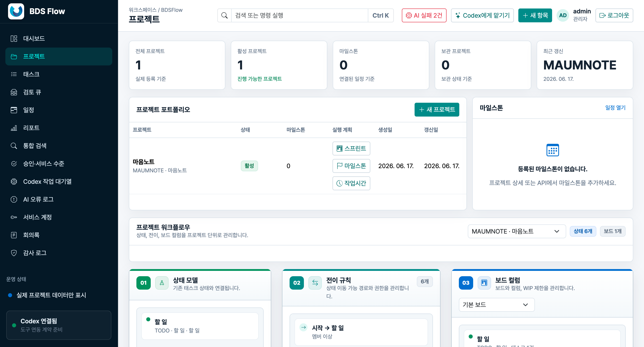644x347 pixels.
Task: Click the chip icon beside Codex 작업 대기열
Action: pos(14,182)
